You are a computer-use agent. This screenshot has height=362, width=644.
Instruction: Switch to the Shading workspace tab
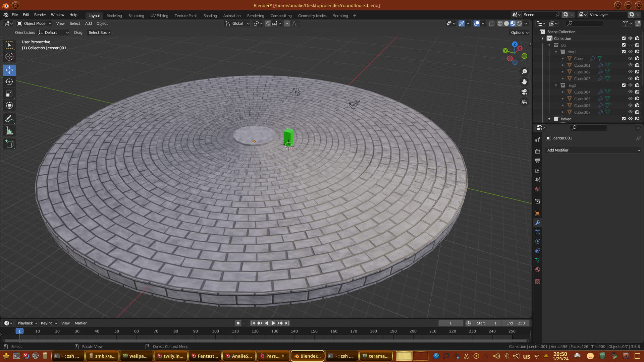(210, 16)
